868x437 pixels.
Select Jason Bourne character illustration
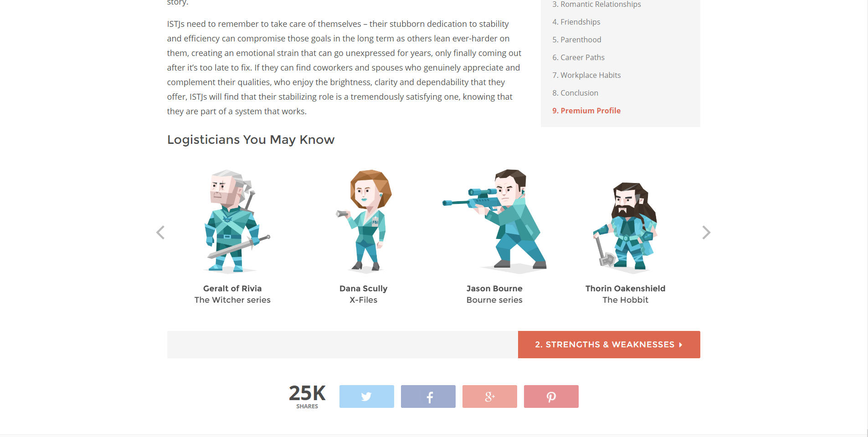pyautogui.click(x=495, y=221)
